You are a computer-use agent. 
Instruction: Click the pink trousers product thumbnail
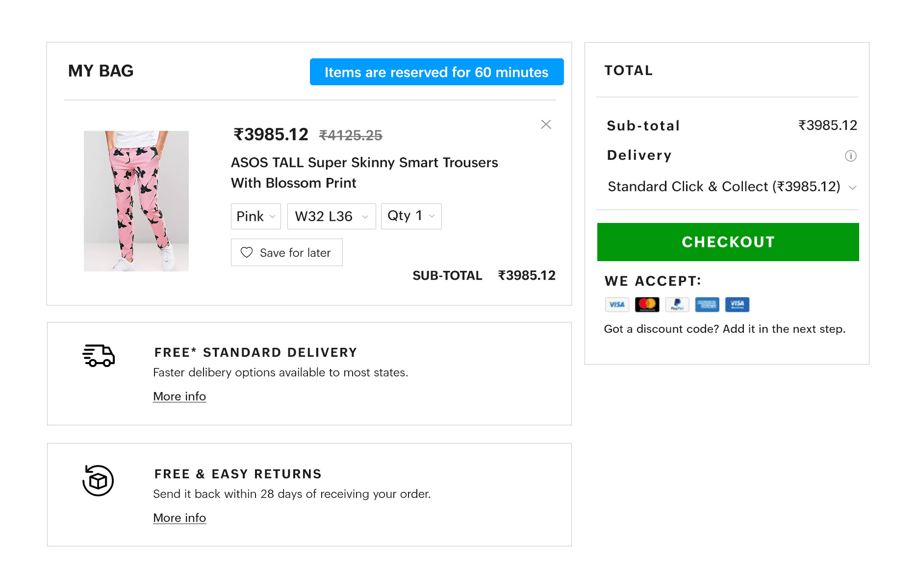136,200
